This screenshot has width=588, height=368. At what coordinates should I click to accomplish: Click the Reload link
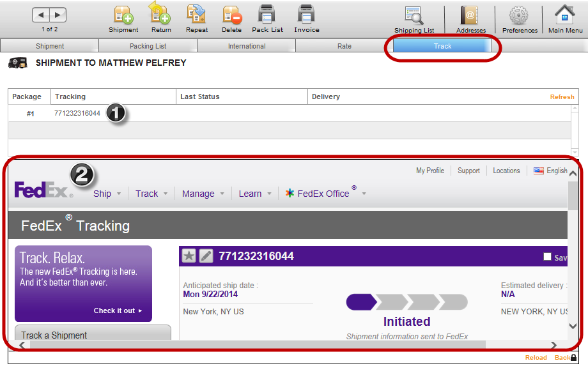pyautogui.click(x=536, y=358)
